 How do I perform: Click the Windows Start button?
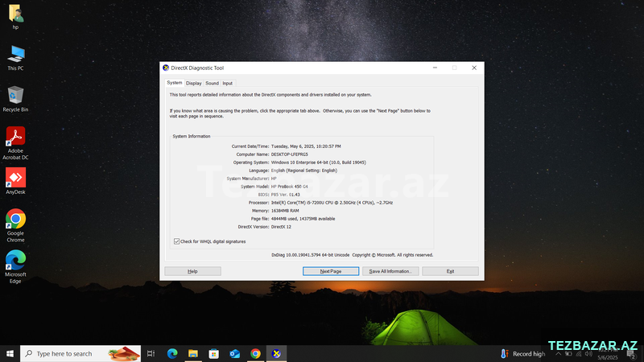point(10,353)
